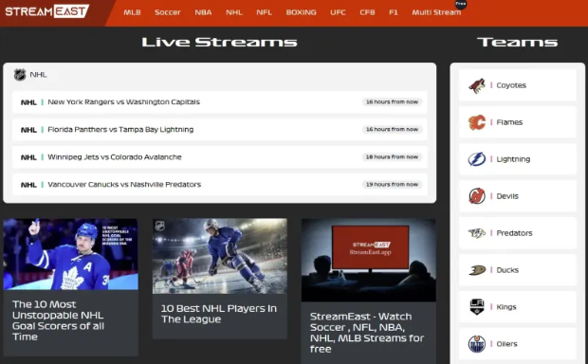Open the NHL menu item in navigation bar
The height and width of the screenshot is (364, 588).
[x=234, y=12]
